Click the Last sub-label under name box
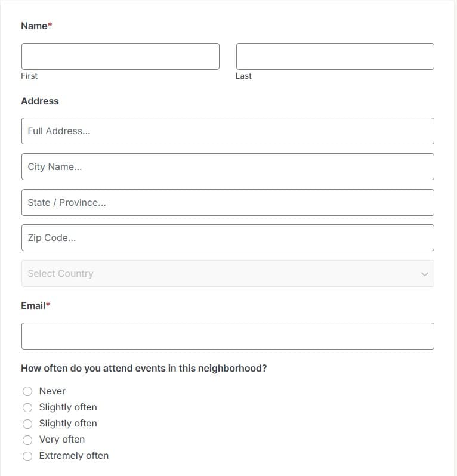This screenshot has width=457, height=476. click(243, 76)
